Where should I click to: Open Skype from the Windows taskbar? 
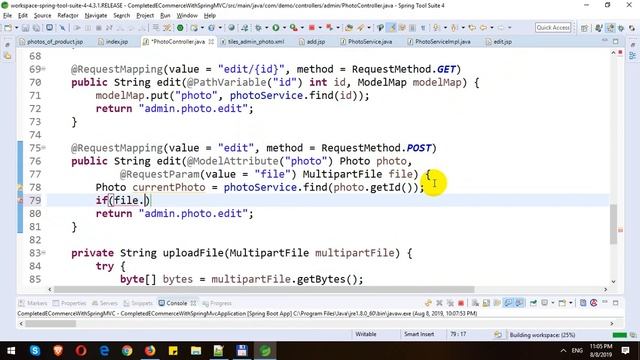(x=35, y=351)
